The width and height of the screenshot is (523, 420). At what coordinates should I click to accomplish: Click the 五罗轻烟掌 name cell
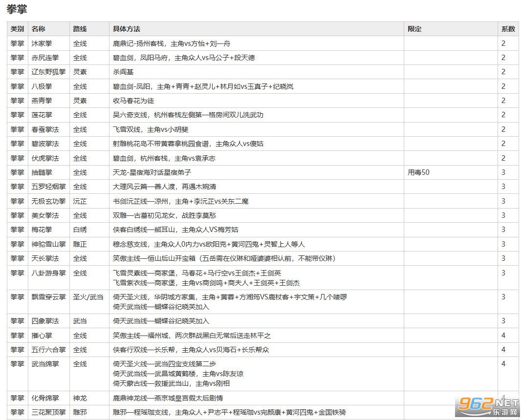pos(49,187)
